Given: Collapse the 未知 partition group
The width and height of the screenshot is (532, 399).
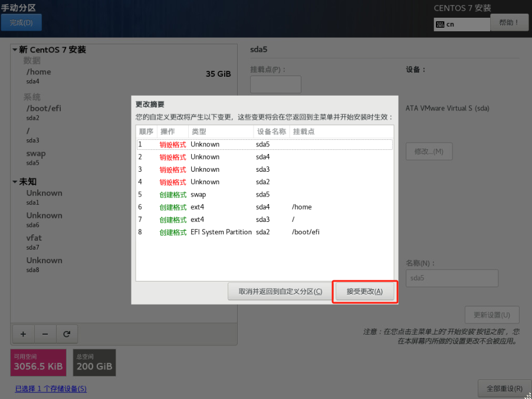Looking at the screenshot, I should (x=15, y=182).
